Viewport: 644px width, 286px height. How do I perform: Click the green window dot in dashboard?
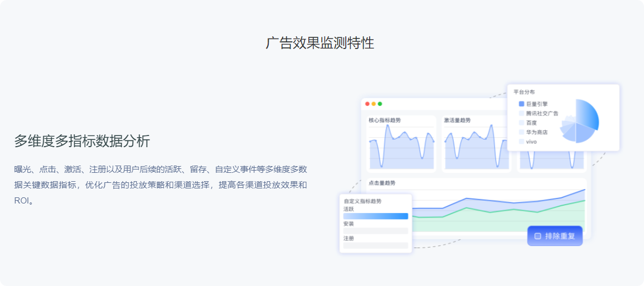(x=380, y=104)
